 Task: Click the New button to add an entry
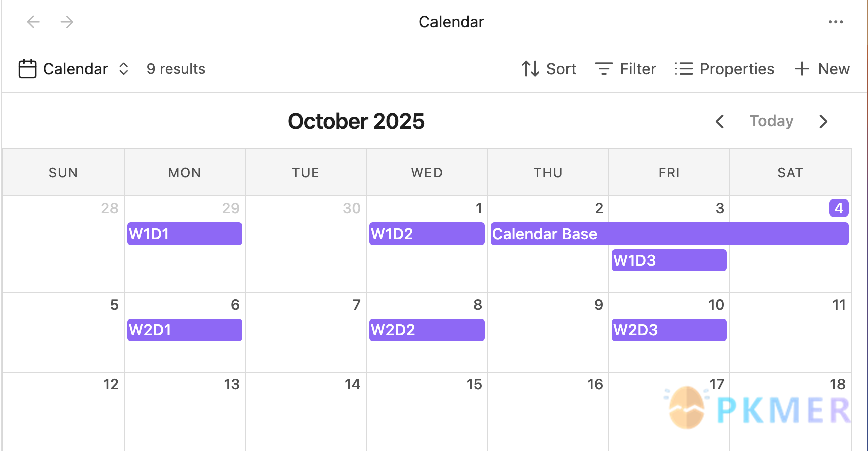[x=834, y=69]
